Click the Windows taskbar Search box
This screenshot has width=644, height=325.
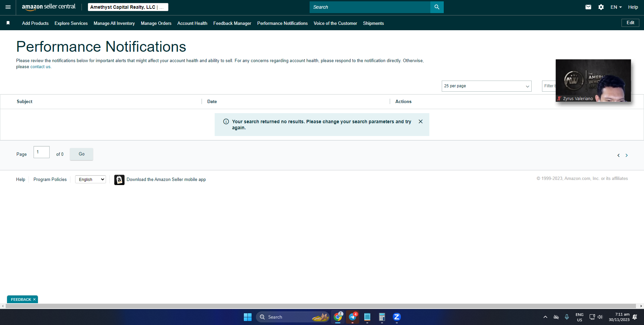(x=292, y=317)
